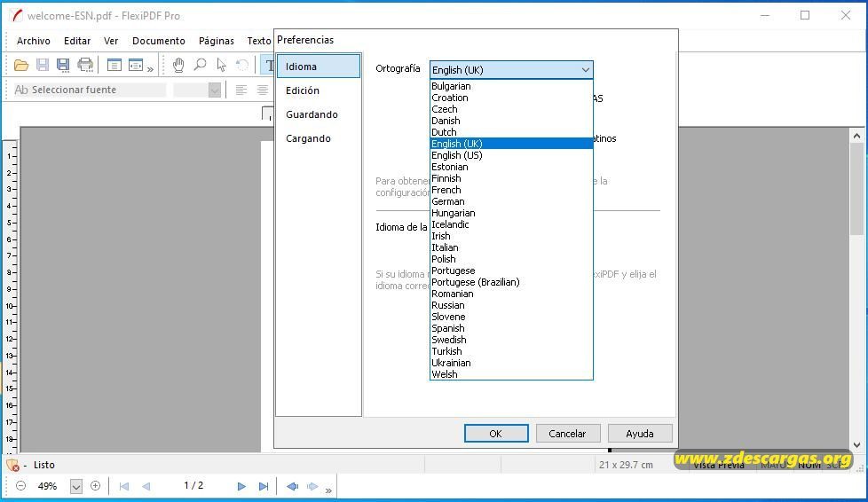
Task: Click the Save As floppy disk icon with dots
Action: (63, 66)
